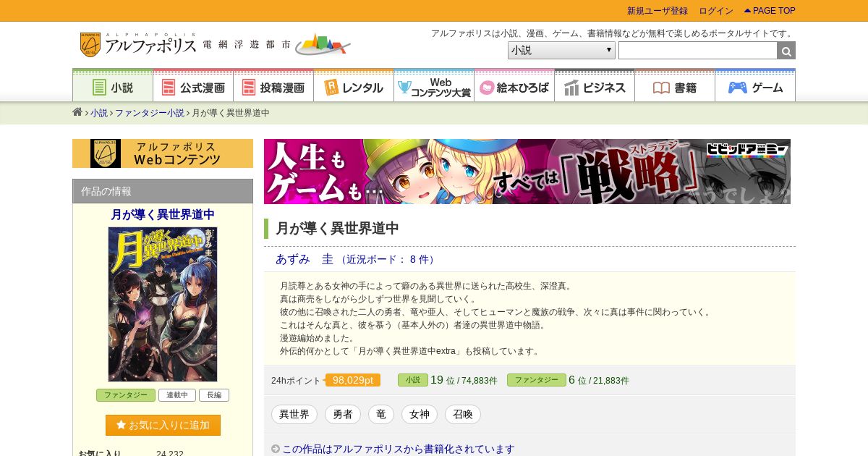The height and width of the screenshot is (456, 868).
Task: Select the 女神 tag
Action: pyautogui.click(x=420, y=415)
